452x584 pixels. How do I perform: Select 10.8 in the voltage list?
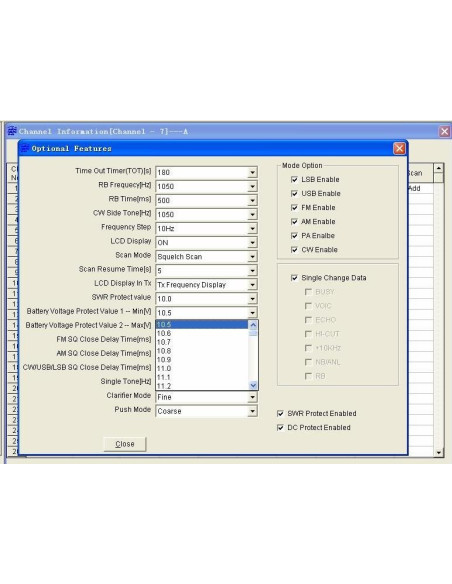(x=202, y=351)
